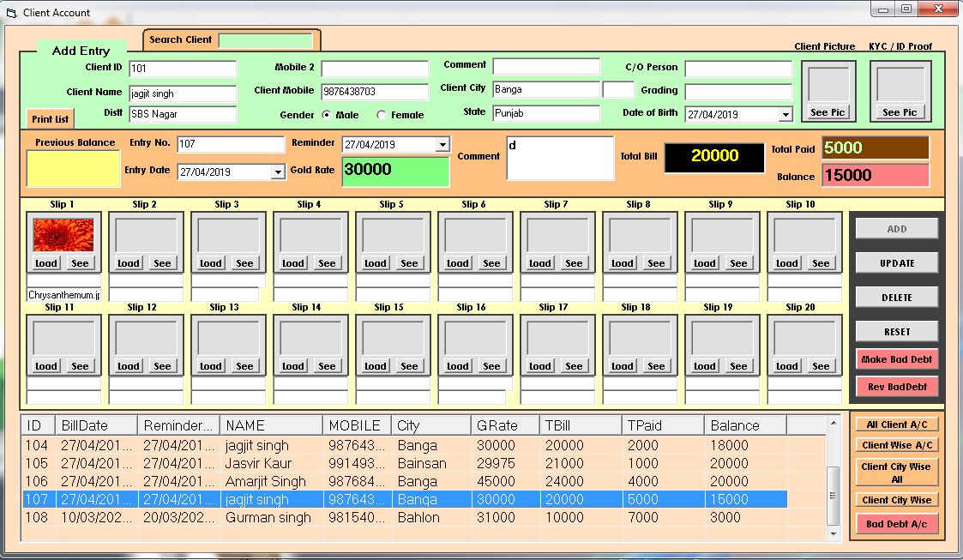Select the Female gender radio button
The image size is (963, 560).
[x=382, y=115]
